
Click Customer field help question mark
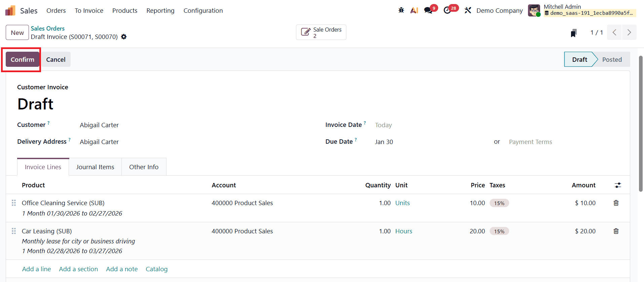click(x=48, y=123)
